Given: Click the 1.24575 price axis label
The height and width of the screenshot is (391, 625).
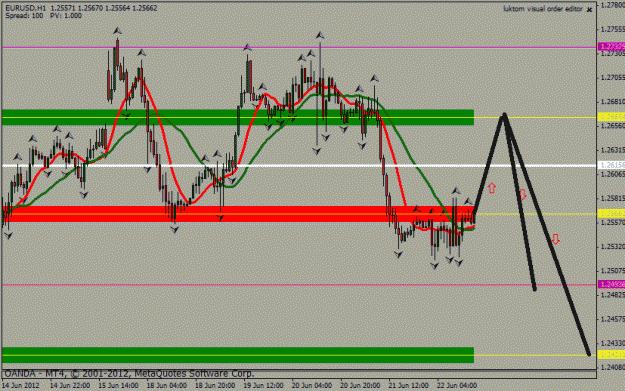Looking at the screenshot, I should 613,319.
